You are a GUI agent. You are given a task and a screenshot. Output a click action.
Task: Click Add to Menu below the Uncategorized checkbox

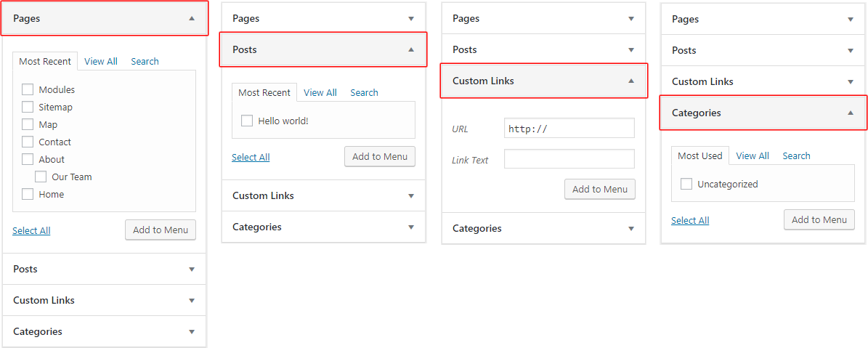(x=819, y=220)
